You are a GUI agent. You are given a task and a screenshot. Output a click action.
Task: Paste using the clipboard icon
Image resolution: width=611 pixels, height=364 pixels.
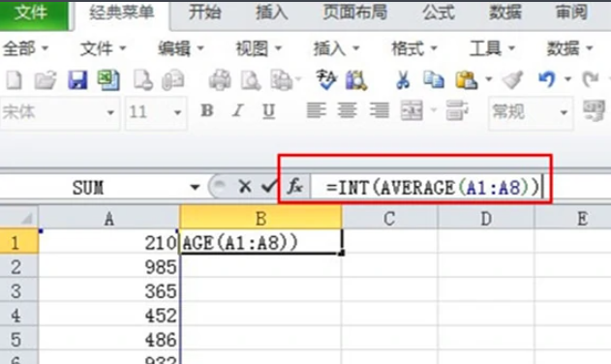pos(466,80)
